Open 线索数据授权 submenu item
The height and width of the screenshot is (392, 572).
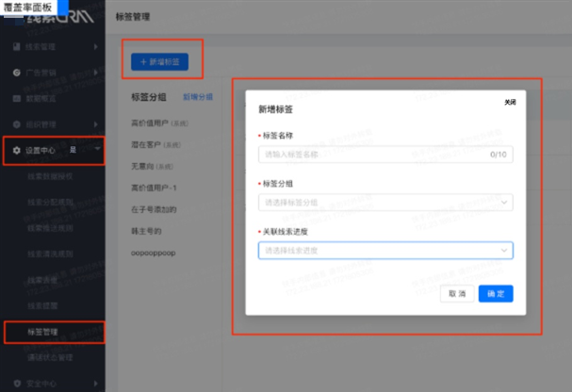(x=50, y=176)
